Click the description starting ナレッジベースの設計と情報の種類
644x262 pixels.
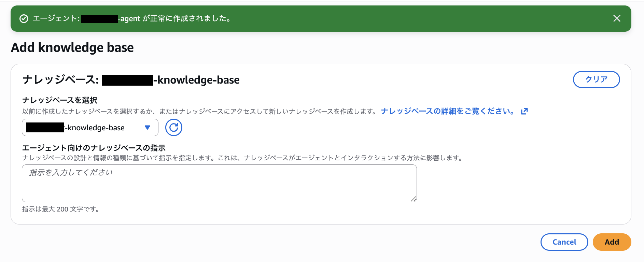pos(243,158)
